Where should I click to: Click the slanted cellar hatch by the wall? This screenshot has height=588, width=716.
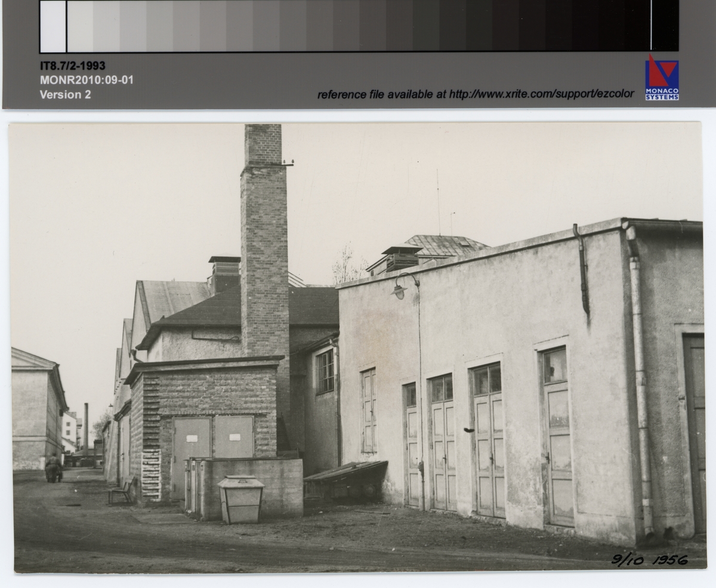(x=345, y=473)
